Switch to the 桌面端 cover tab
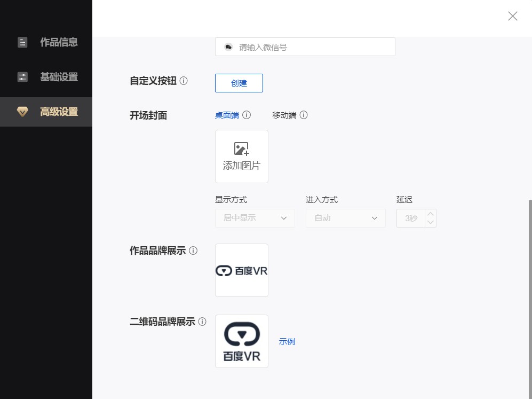 227,115
